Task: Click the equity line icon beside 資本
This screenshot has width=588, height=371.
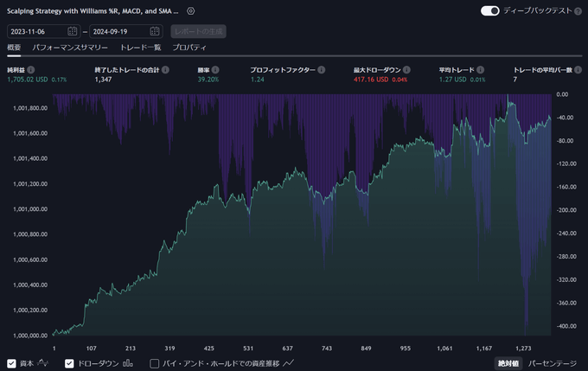Action: [43, 363]
